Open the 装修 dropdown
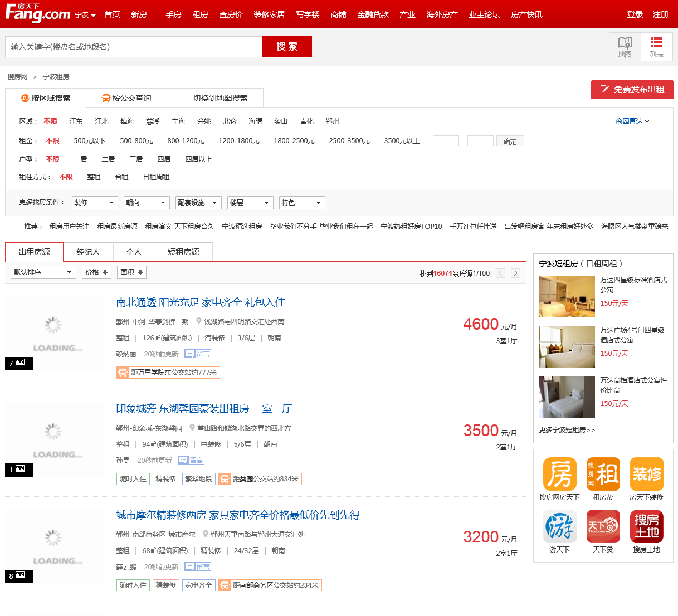This screenshot has width=678, height=616. tap(95, 203)
